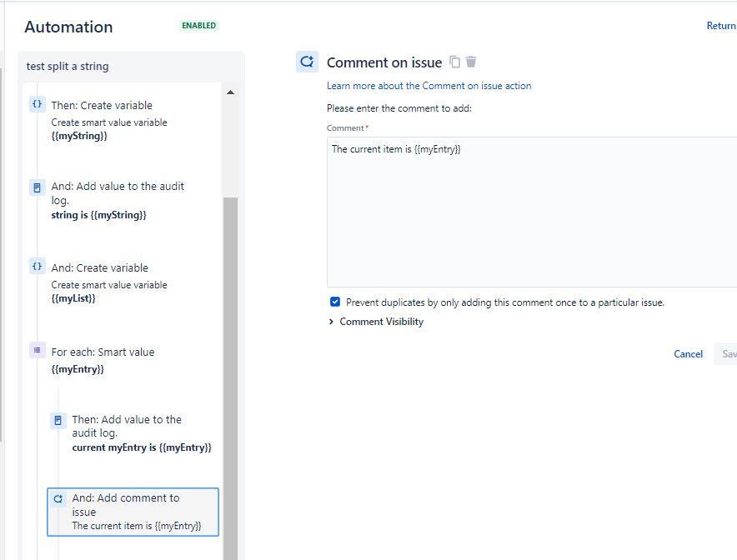Expand Comment Visibility section
Viewport: 737px width, 560px height.
click(377, 322)
